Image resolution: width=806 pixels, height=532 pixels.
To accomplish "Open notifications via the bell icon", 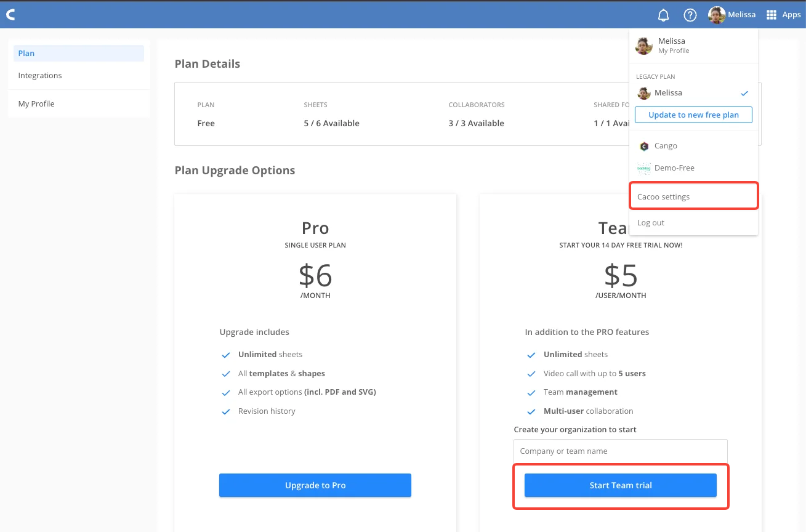I will 663,15.
